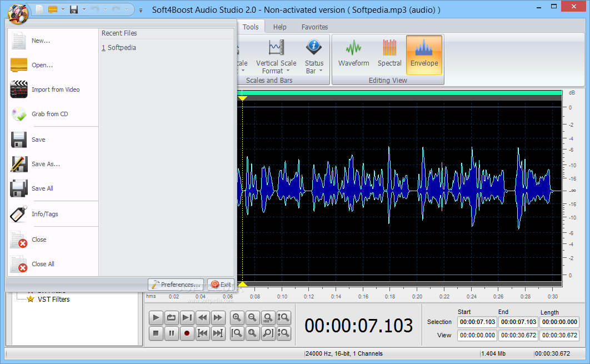This screenshot has height=364, width=590.
Task: Click the 00:00:07.103 time display
Action: pos(358,326)
